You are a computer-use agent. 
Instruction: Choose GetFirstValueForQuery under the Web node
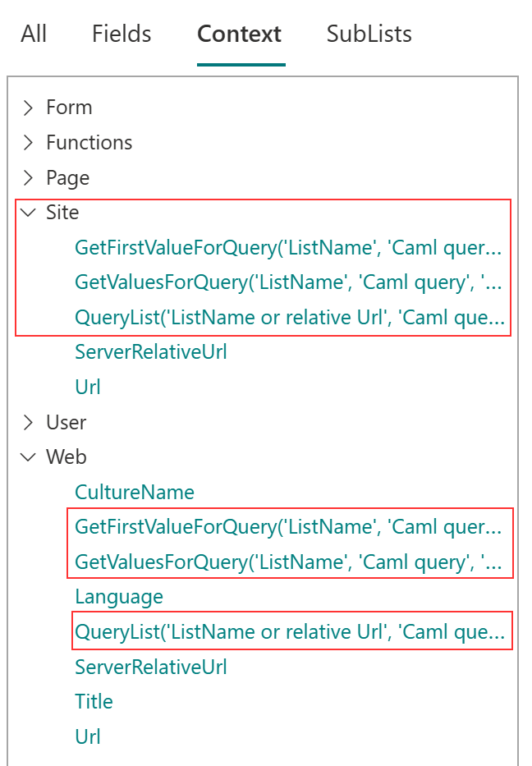point(287,527)
